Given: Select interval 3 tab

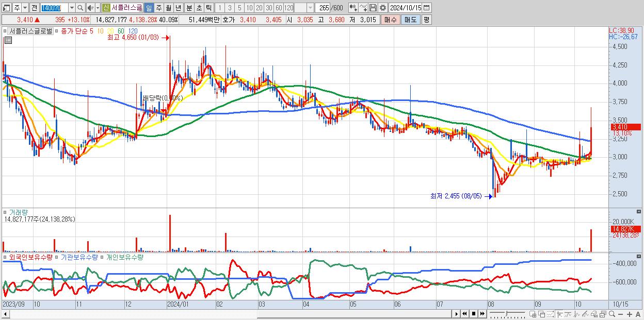Looking at the screenshot, I should [x=230, y=8].
